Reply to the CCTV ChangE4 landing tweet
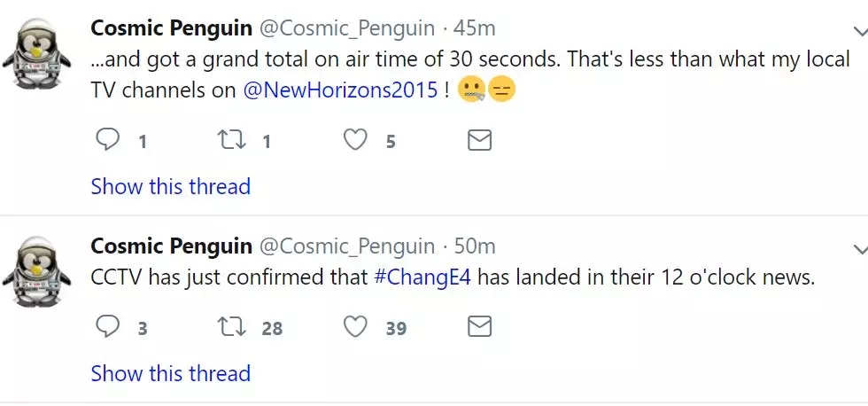The image size is (868, 406). click(x=108, y=327)
